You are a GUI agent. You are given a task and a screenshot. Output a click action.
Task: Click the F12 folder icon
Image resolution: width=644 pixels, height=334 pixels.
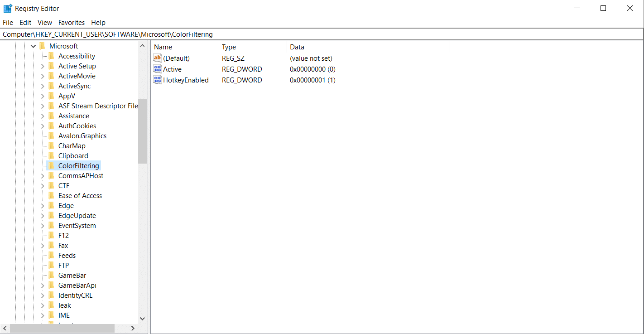tap(51, 235)
